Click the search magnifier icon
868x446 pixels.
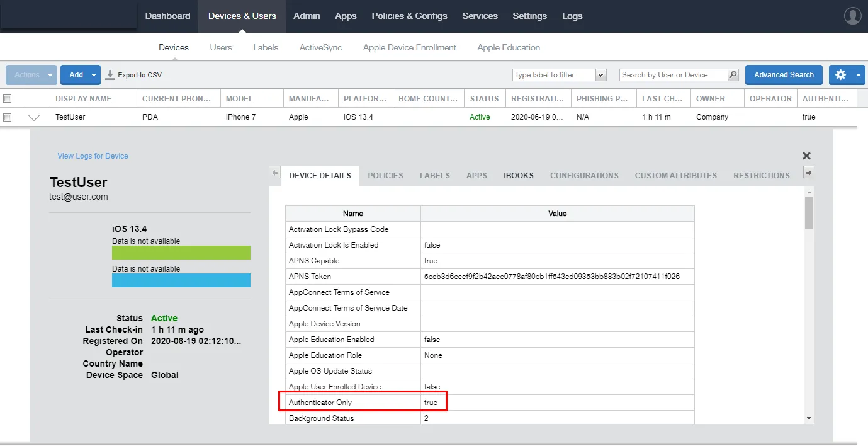coord(733,75)
